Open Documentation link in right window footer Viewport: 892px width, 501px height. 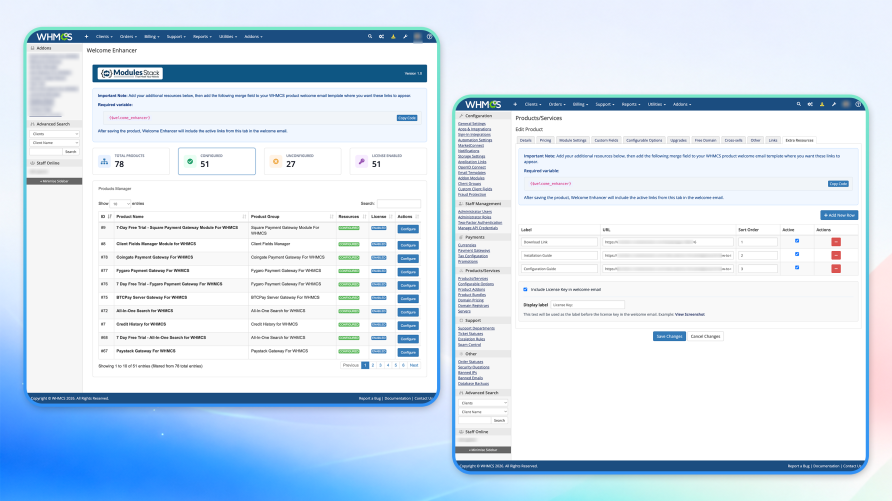click(826, 466)
